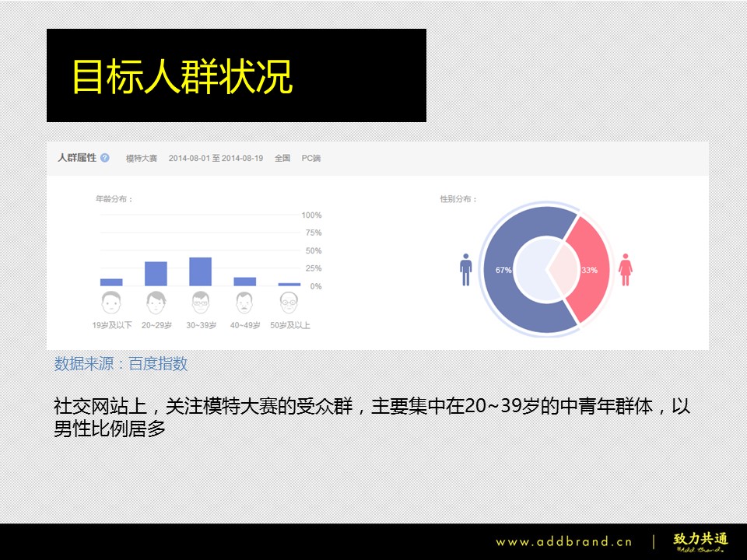Click the 20~29岁 age label
This screenshot has width=747, height=560.
pos(156,325)
